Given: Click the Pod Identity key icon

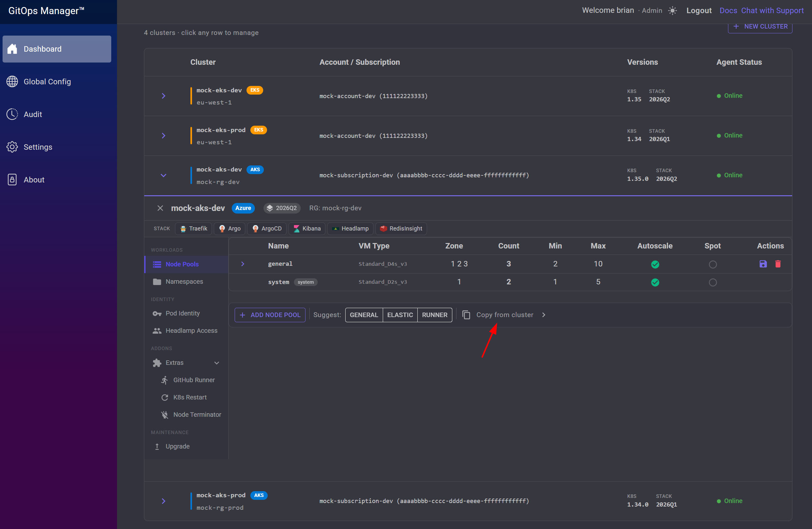Looking at the screenshot, I should 157,314.
